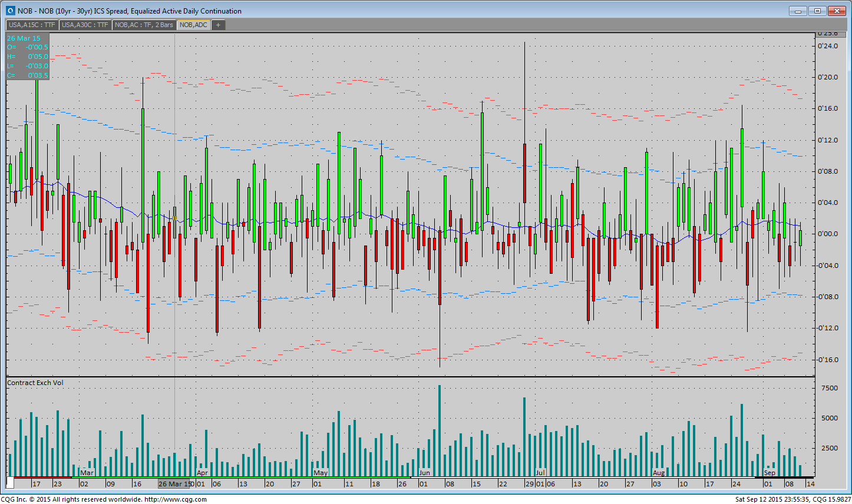This screenshot has height=504, width=852.
Task: Select the open value -0'00.5 in the data box
Action: click(x=37, y=47)
